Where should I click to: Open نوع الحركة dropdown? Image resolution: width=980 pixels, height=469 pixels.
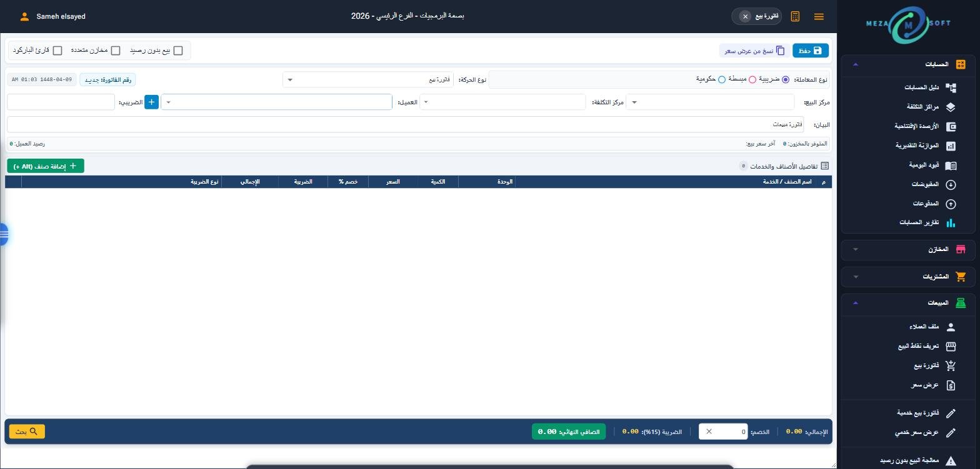[x=368, y=80]
